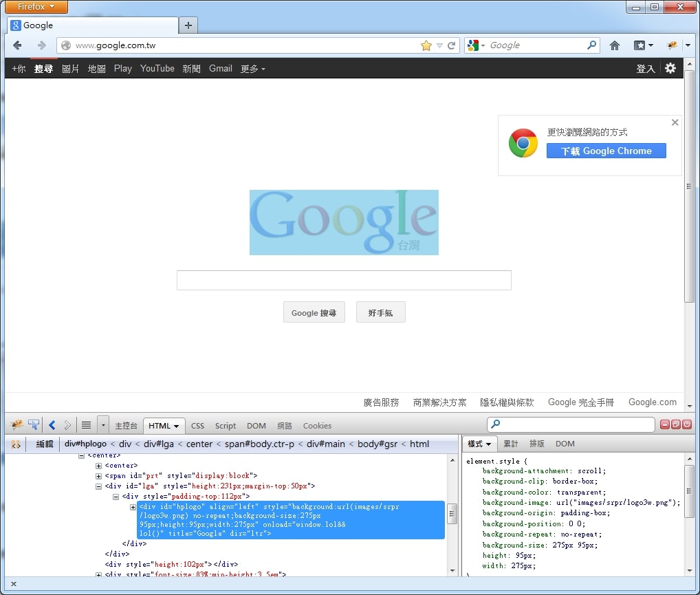Click the Google search text field
The image size is (700, 595).
(x=344, y=280)
